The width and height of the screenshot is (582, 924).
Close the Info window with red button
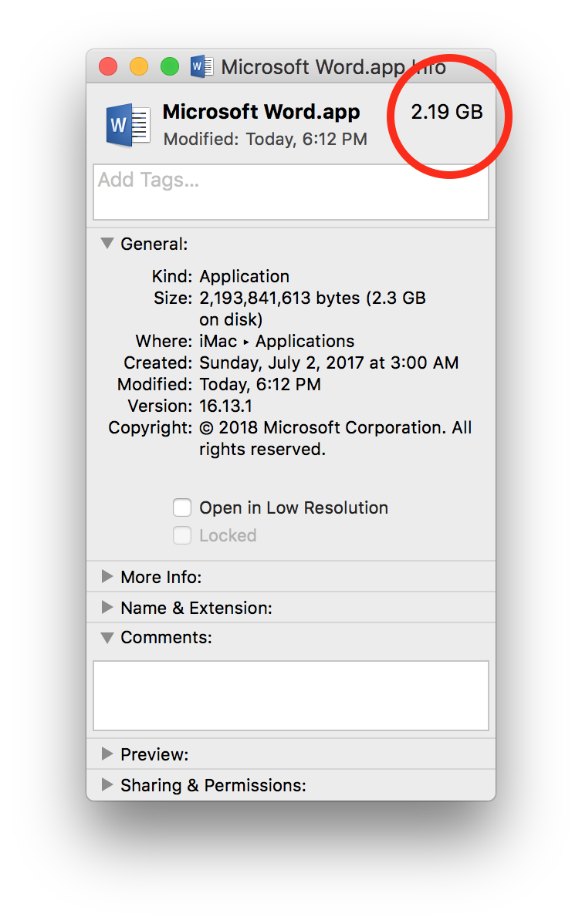[x=108, y=66]
